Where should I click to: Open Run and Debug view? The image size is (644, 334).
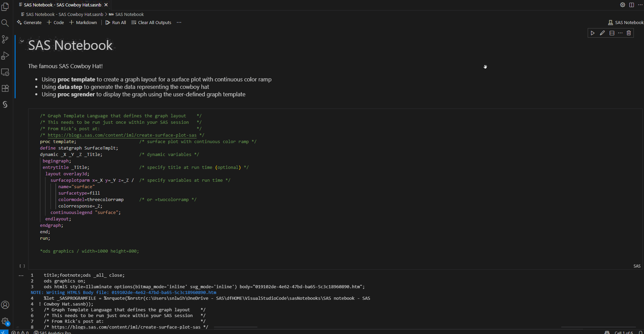pyautogui.click(x=5, y=56)
